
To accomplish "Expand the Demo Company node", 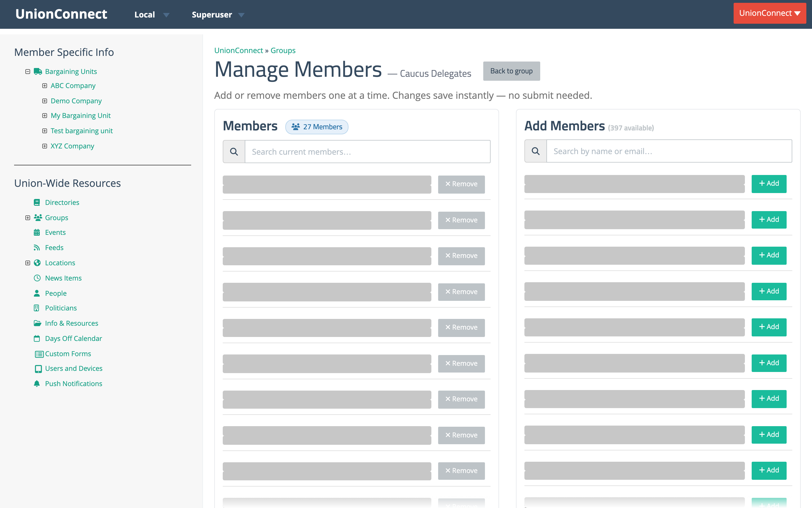I will tap(45, 101).
